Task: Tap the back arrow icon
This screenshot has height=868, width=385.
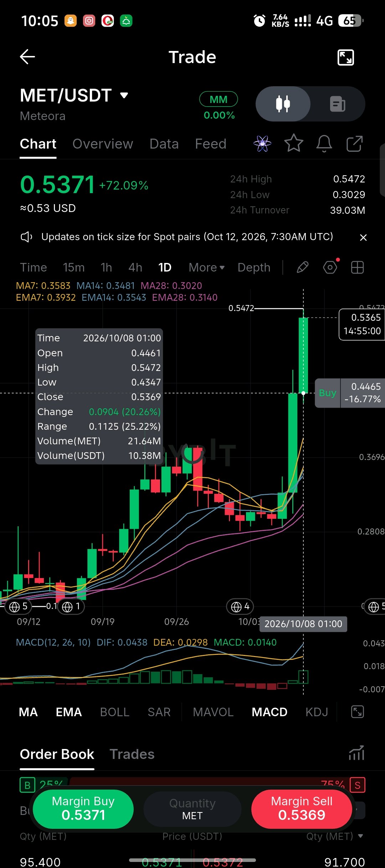Action: point(27,57)
